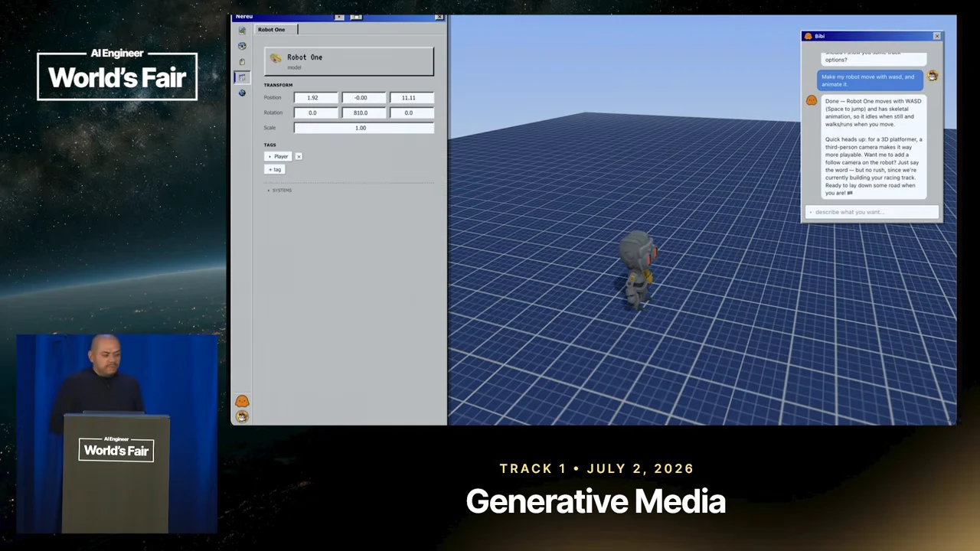Click the TRANSFORM section heading
Viewport: 980px width, 551px height.
click(x=278, y=85)
